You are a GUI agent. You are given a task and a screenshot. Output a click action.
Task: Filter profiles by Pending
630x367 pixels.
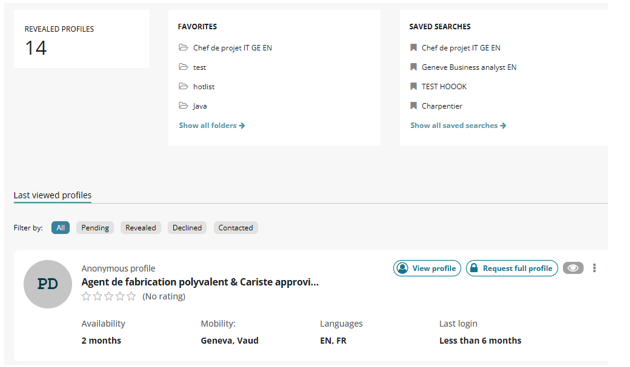(95, 228)
